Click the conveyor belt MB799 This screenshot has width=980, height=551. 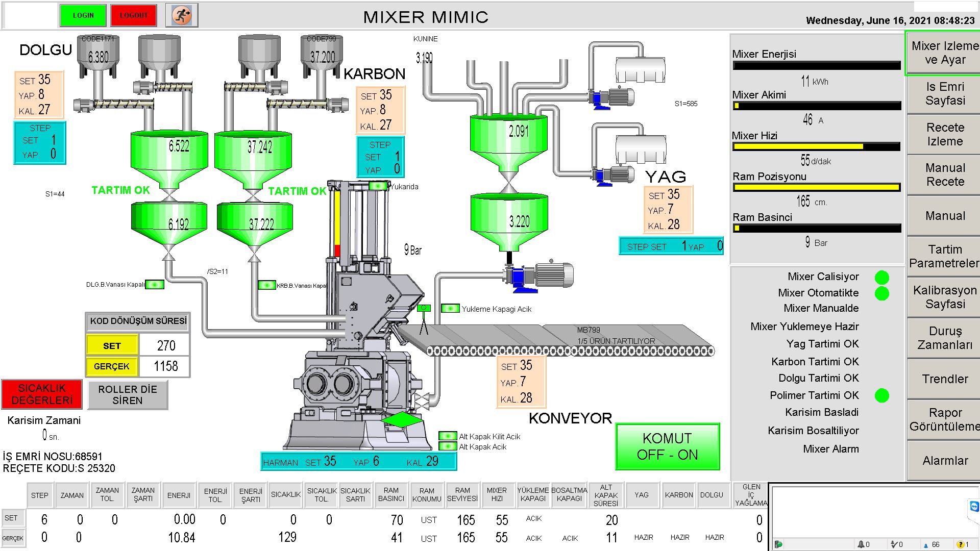[556, 340]
